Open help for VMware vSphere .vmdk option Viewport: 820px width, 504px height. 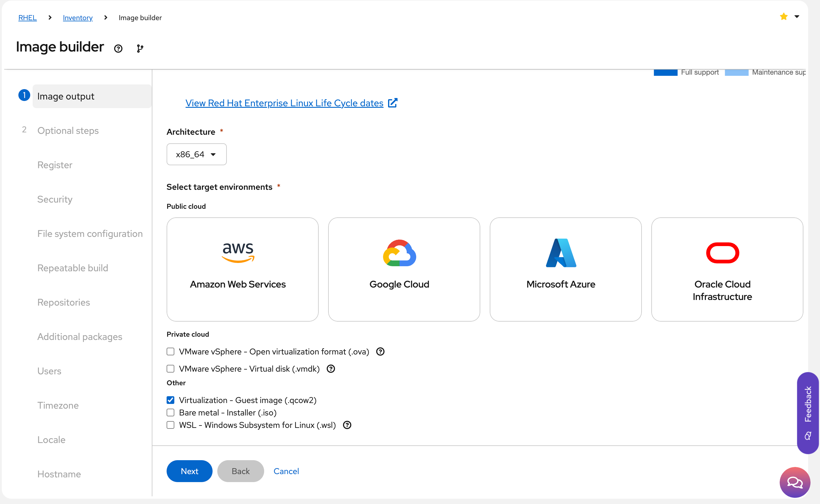[331, 369]
